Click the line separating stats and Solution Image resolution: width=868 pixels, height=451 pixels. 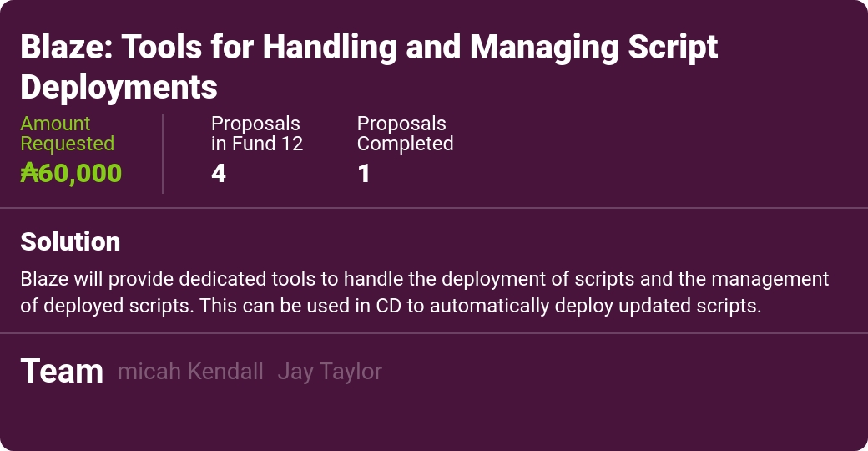434,208
